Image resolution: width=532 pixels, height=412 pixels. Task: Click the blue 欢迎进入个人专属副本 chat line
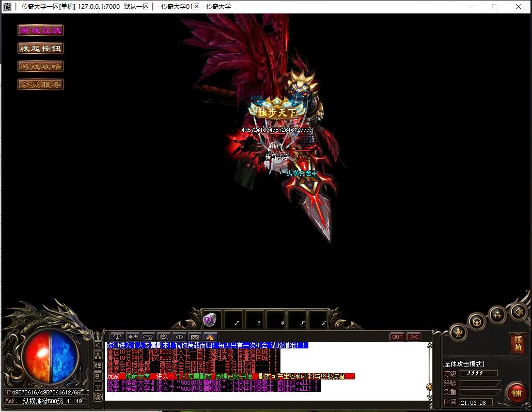(x=207, y=345)
